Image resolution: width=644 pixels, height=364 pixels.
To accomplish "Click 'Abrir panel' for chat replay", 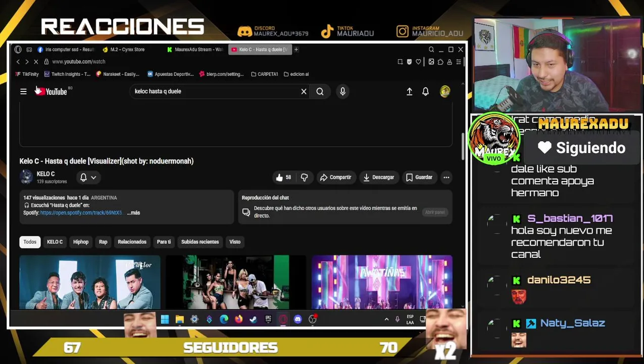I will coord(434,212).
